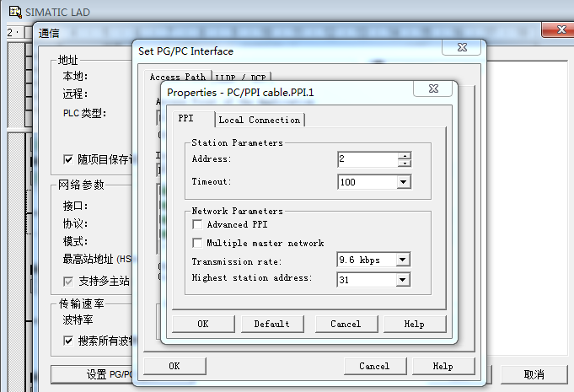
Task: Enable the Advanced PPI checkbox
Action: click(197, 225)
